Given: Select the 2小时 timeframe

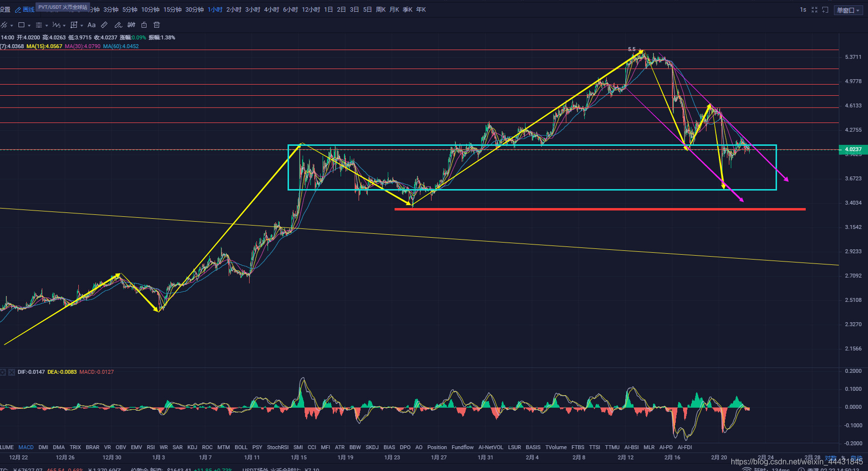Looking at the screenshot, I should tap(234, 10).
